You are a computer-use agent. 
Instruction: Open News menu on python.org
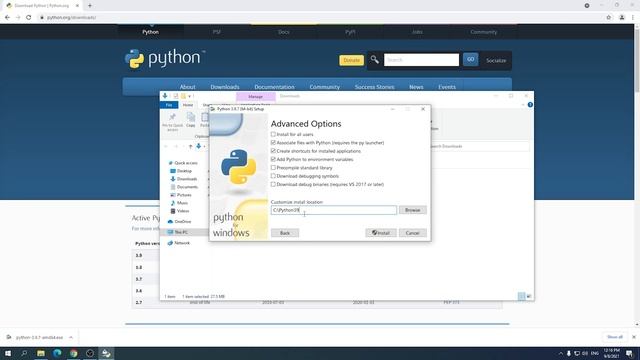pos(416,87)
